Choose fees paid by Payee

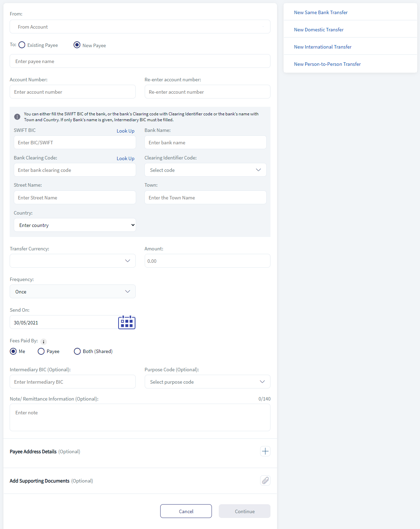[41, 351]
